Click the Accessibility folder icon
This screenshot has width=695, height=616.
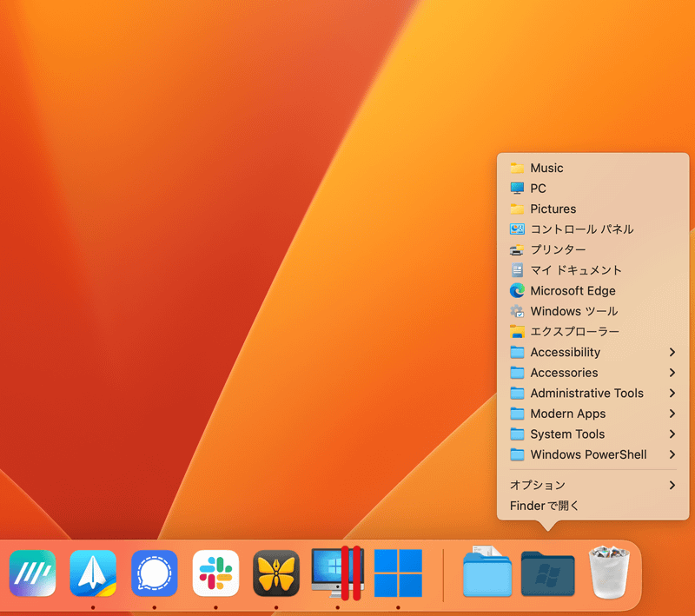point(517,353)
